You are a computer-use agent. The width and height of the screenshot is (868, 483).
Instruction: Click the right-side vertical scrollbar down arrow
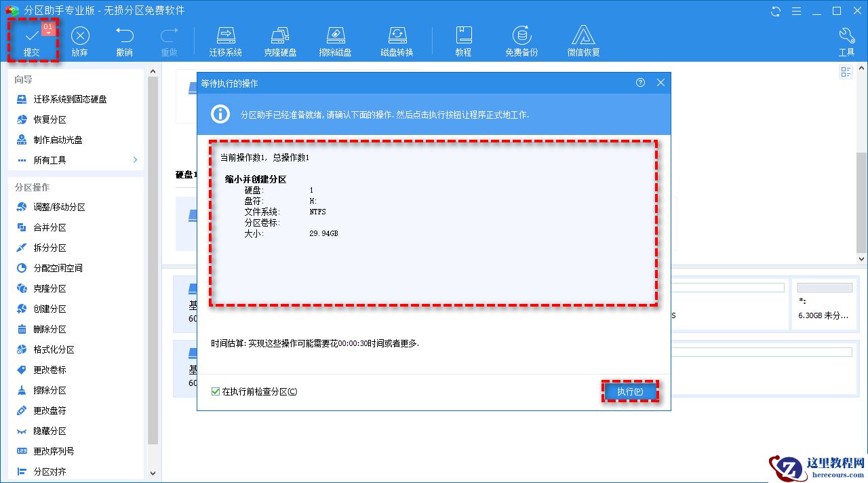pyautogui.click(x=862, y=258)
